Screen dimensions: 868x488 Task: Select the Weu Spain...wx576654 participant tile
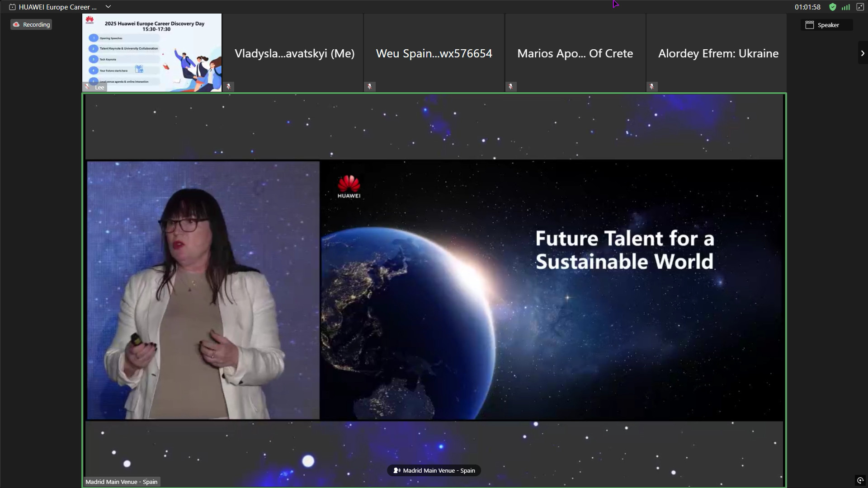pos(434,53)
